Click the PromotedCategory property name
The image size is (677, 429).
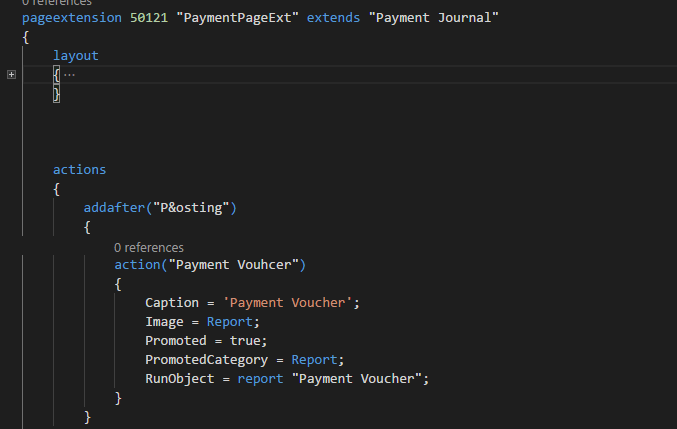point(206,360)
